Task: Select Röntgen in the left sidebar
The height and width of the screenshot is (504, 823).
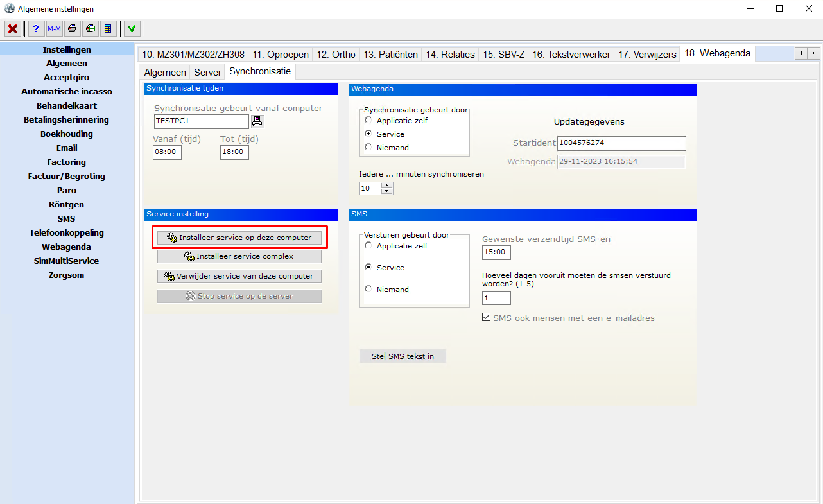Action: coord(67,205)
